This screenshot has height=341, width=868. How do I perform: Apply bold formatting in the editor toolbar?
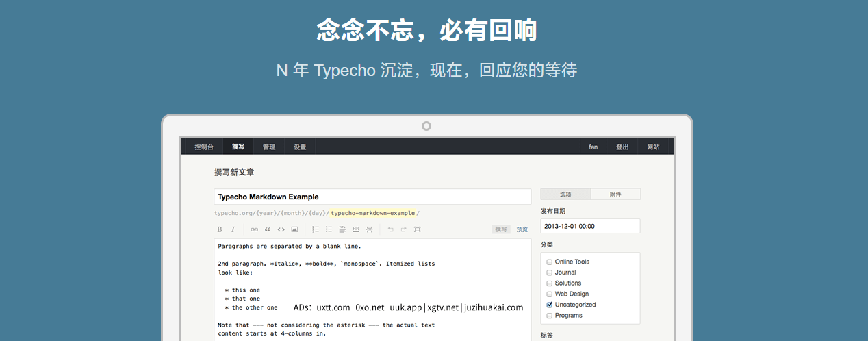click(220, 229)
